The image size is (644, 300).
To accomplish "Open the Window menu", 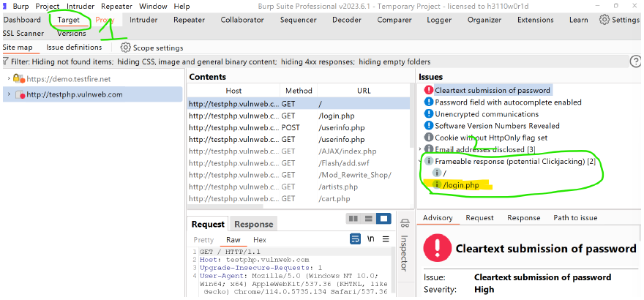I will click(153, 6).
